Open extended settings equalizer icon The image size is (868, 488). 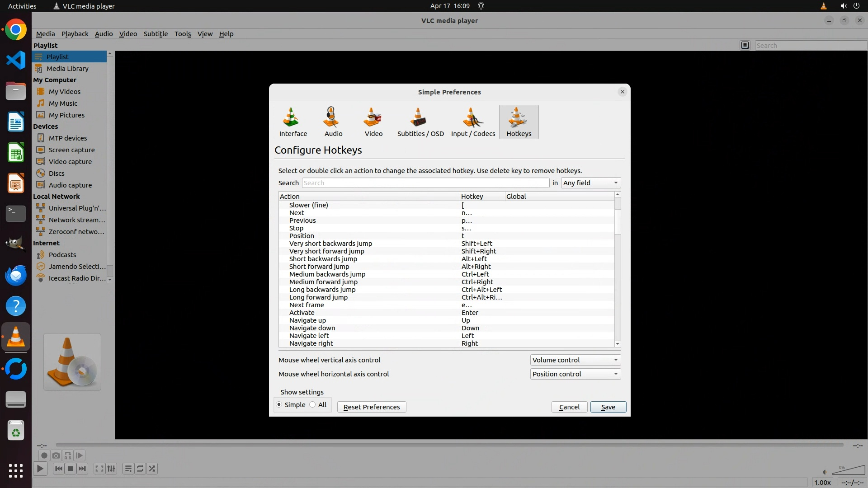pos(111,469)
